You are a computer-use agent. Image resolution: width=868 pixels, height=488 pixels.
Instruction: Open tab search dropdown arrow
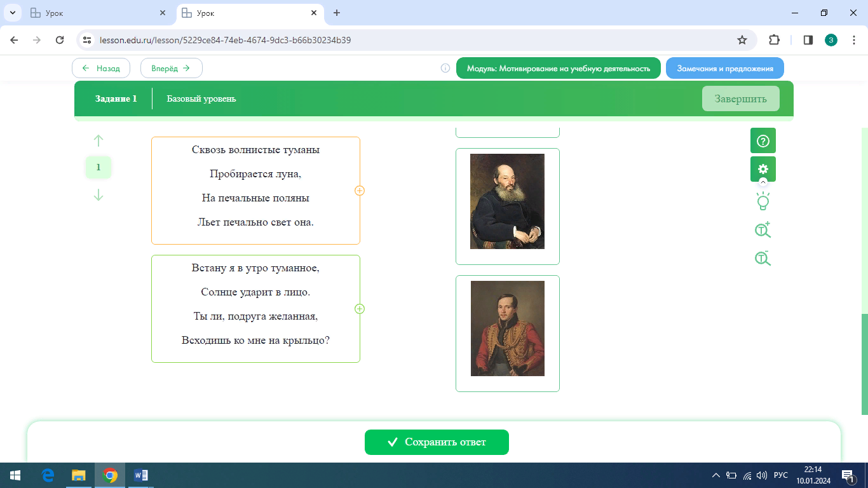coord(12,13)
